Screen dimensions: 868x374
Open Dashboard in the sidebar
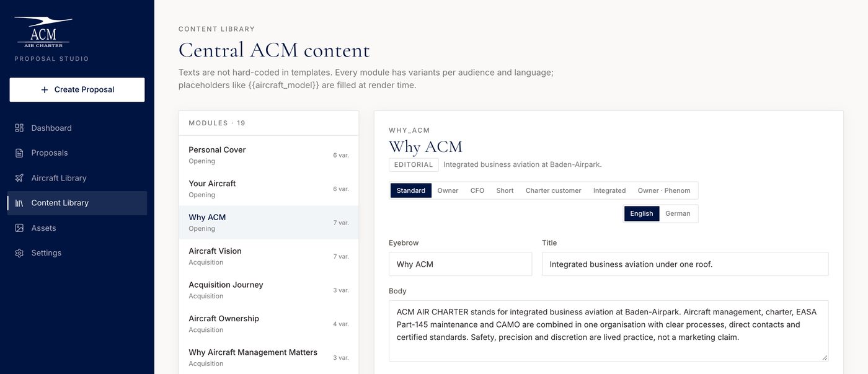click(x=77, y=128)
